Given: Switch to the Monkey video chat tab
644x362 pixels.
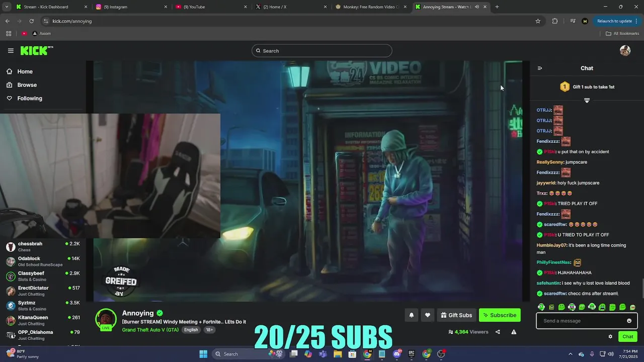Looking at the screenshot, I should coord(371,7).
